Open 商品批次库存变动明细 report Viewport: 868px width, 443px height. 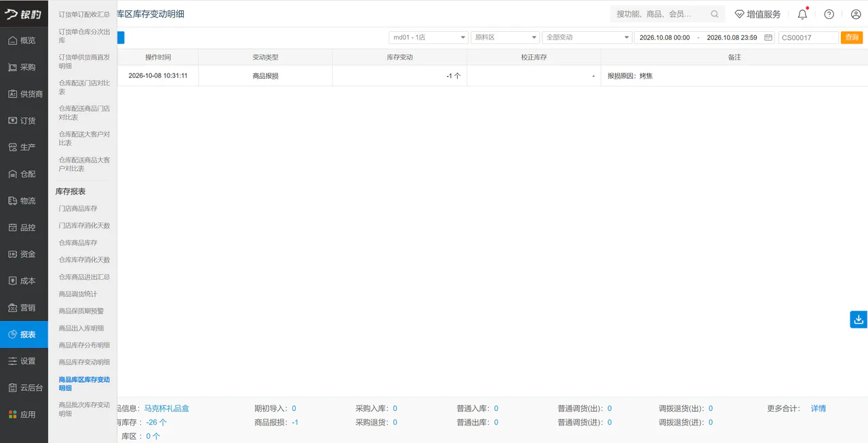click(84, 409)
